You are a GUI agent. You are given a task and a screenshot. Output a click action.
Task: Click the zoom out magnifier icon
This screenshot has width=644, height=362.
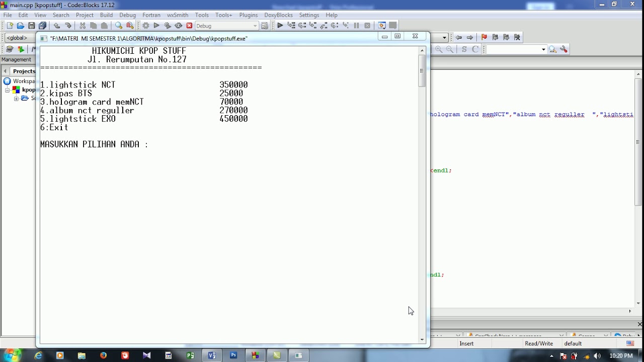tap(450, 49)
